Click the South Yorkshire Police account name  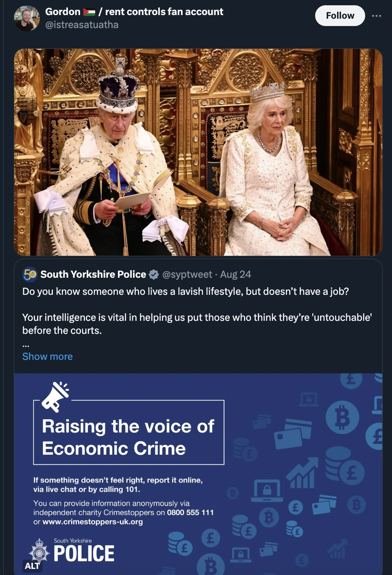pyautogui.click(x=93, y=274)
